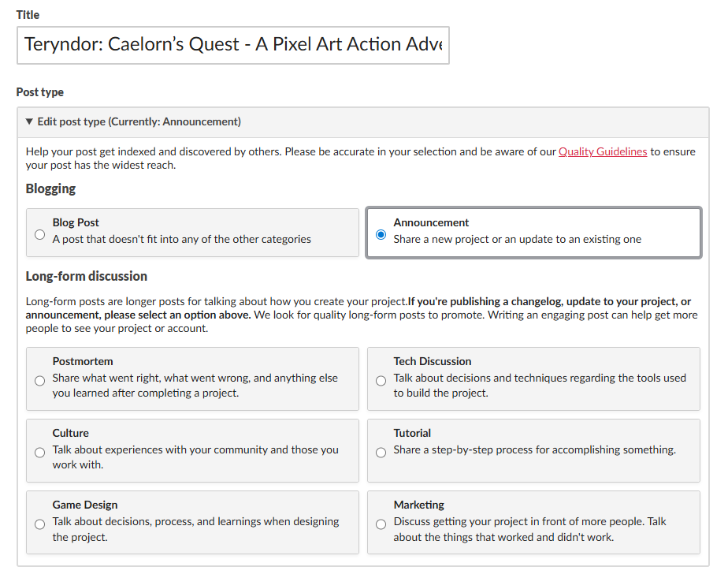Click the Tech Discussion card heading
The height and width of the screenshot is (578, 728).
(x=432, y=361)
